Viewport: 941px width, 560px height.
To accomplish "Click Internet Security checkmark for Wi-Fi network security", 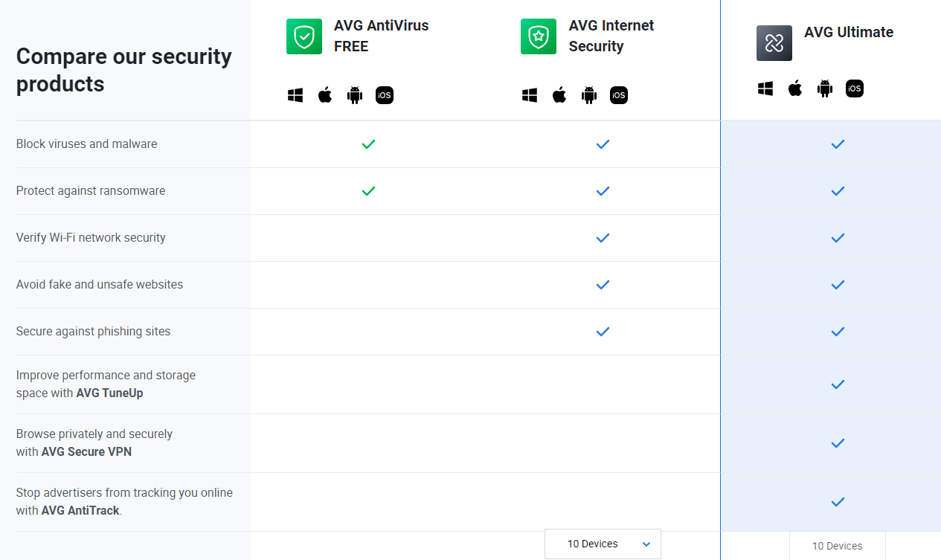I will 603,238.
